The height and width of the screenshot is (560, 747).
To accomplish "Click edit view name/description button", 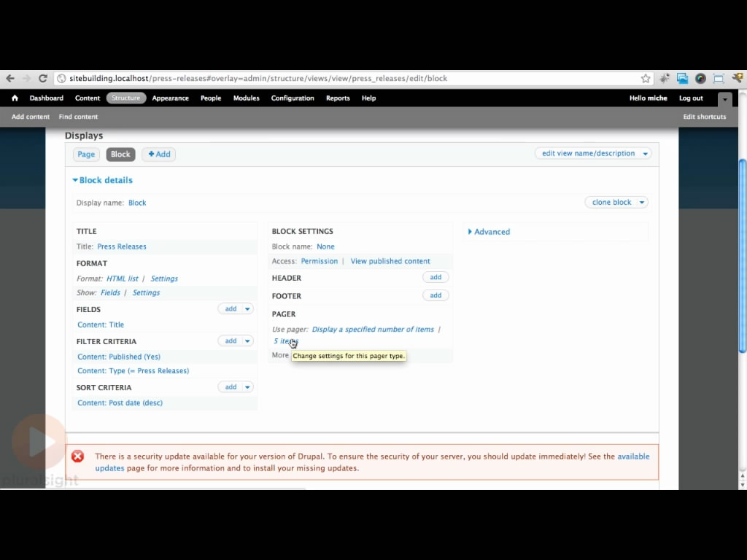I will tap(589, 153).
